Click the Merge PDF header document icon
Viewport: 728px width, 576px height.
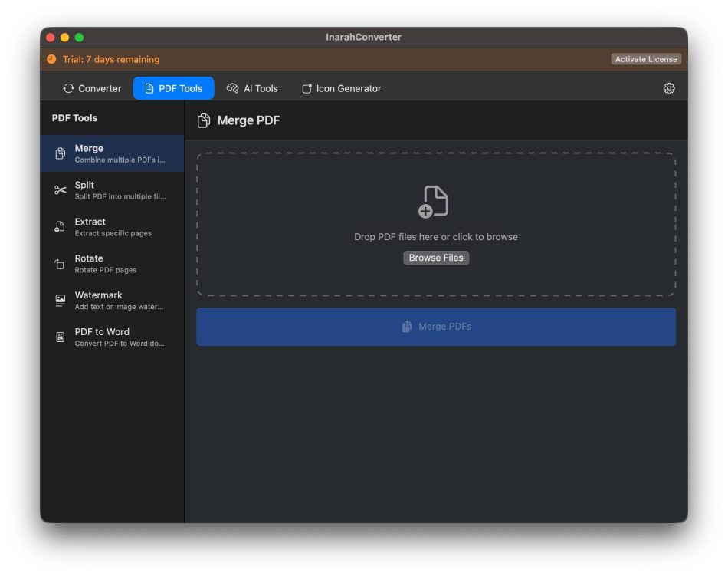tap(204, 120)
